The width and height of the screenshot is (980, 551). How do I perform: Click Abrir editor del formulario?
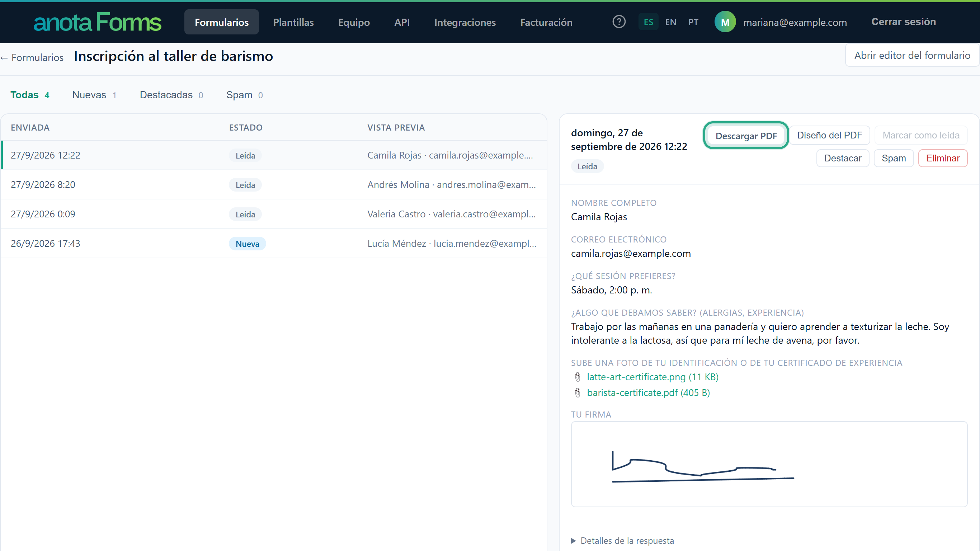pos(912,55)
